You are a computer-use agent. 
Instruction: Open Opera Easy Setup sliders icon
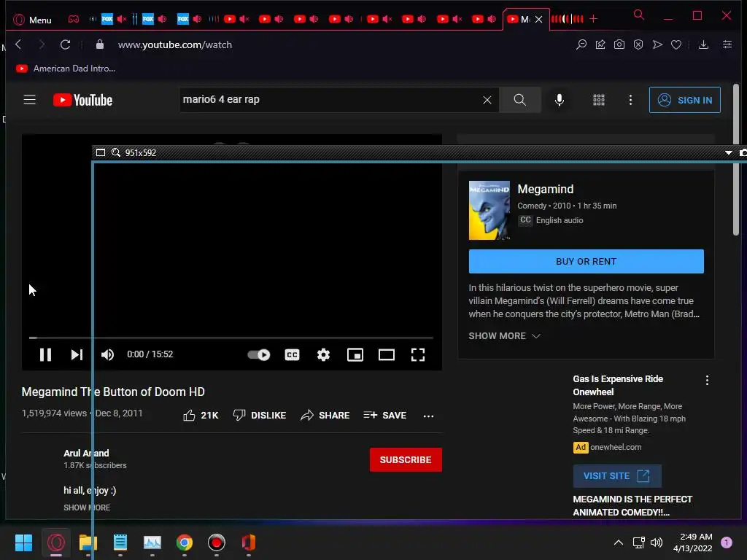pyautogui.click(x=727, y=44)
